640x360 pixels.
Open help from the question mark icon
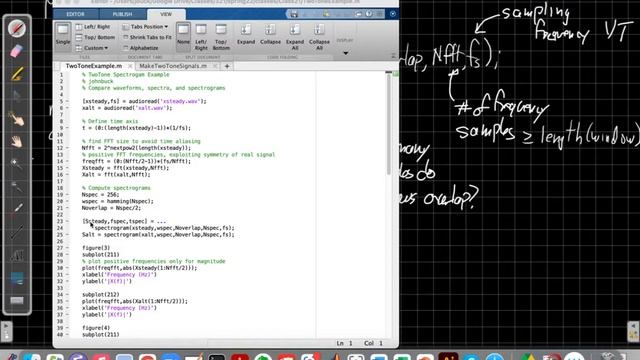point(369,14)
